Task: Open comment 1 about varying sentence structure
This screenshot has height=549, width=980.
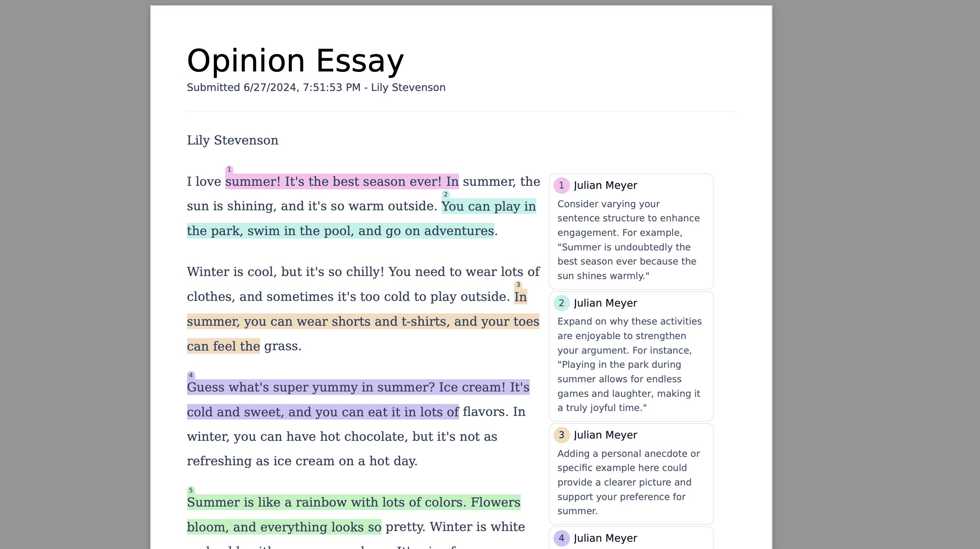Action: 631,232
